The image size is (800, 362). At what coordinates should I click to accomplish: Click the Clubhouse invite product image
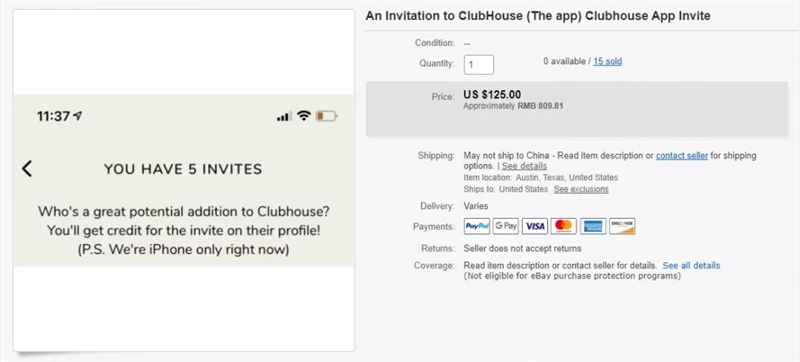[x=184, y=180]
